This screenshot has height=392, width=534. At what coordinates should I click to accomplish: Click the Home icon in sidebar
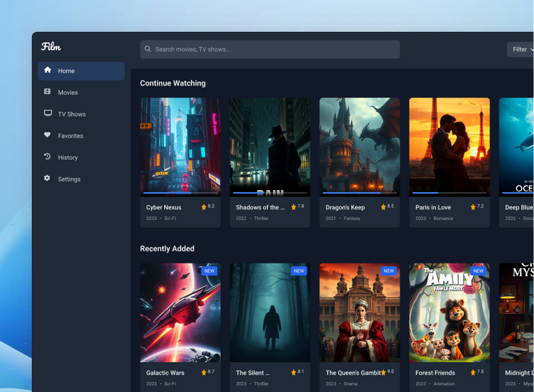click(x=47, y=70)
